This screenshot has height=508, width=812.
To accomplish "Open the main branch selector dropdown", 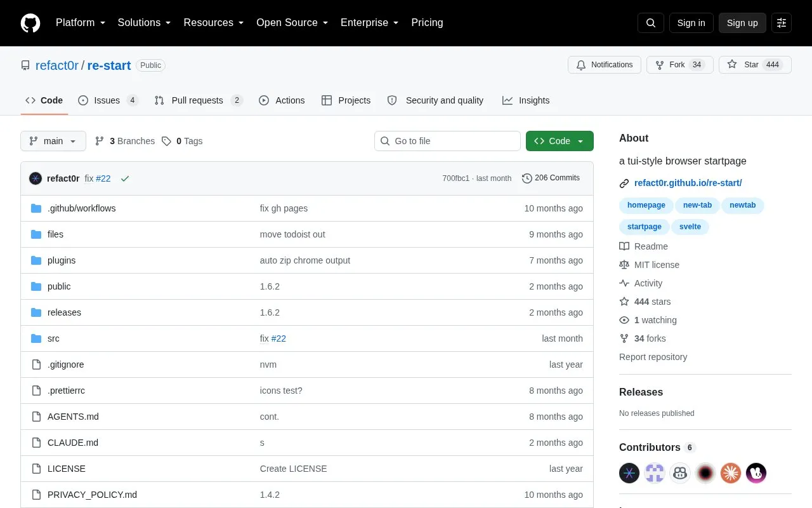I will [x=53, y=141].
